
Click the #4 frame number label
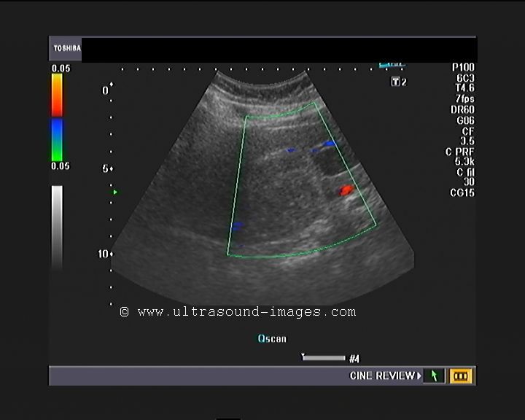point(354,359)
